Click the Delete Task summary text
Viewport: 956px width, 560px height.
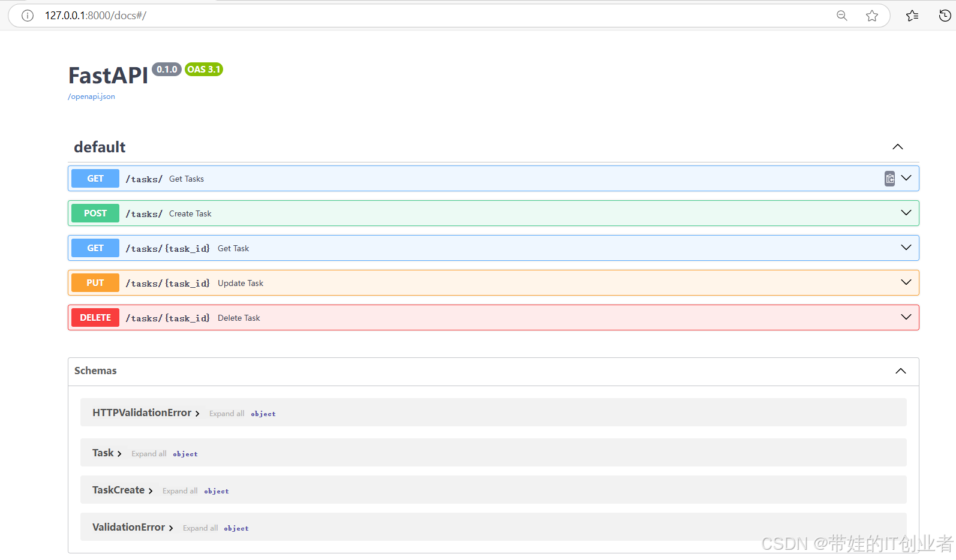pos(239,318)
